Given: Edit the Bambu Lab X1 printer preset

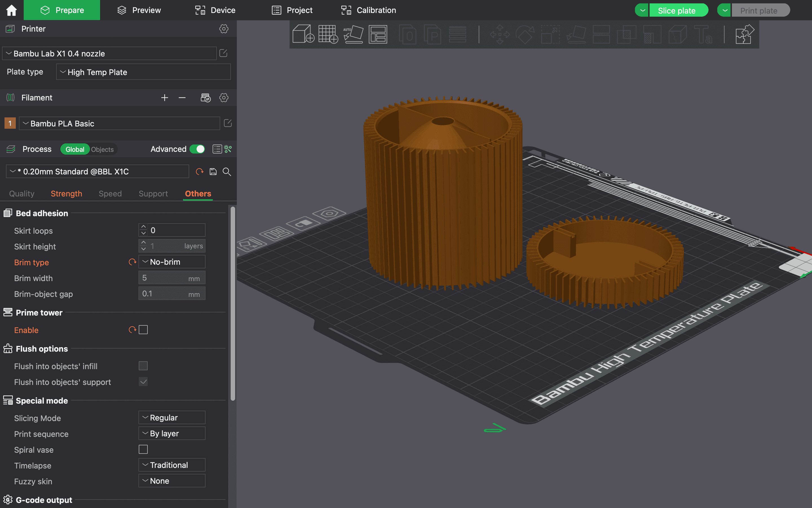Looking at the screenshot, I should (223, 53).
